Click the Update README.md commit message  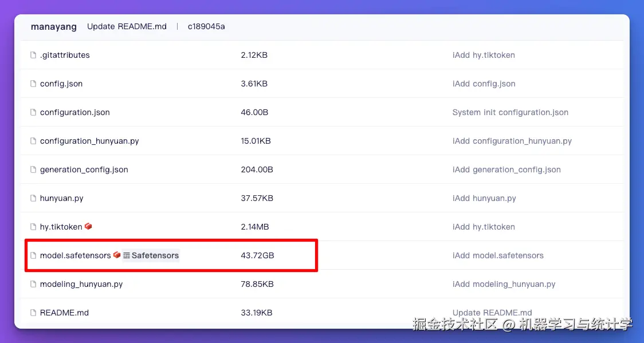coord(127,26)
